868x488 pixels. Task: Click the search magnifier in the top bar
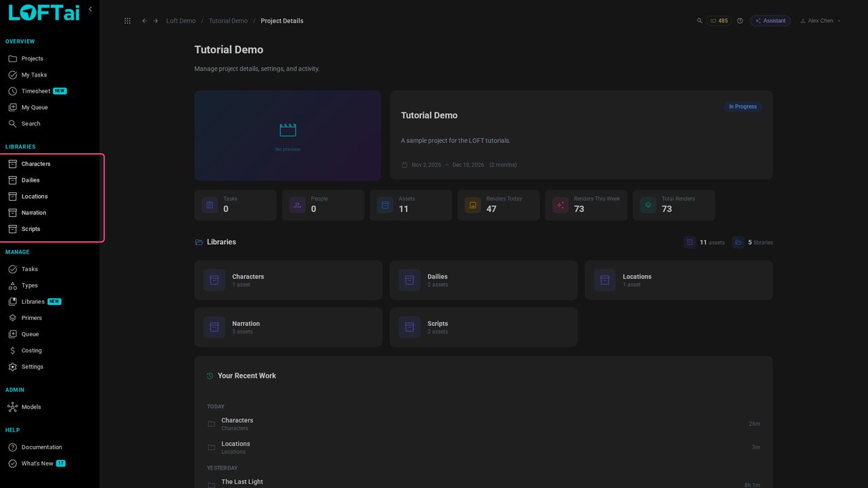(x=700, y=21)
